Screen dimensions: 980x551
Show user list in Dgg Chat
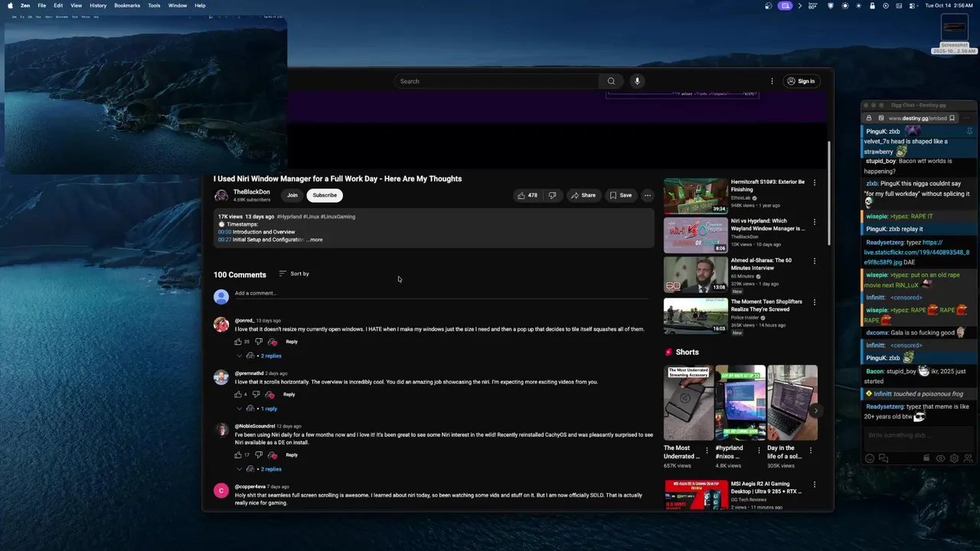(x=968, y=458)
